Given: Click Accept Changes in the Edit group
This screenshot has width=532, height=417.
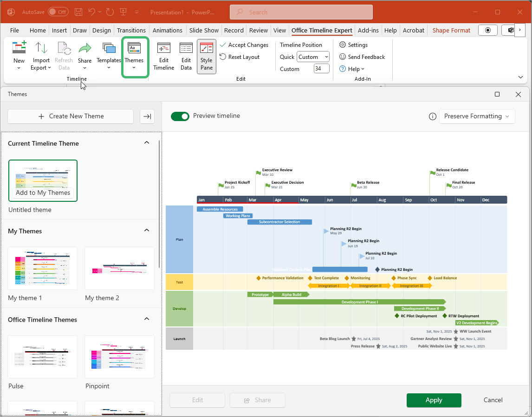Looking at the screenshot, I should [245, 45].
